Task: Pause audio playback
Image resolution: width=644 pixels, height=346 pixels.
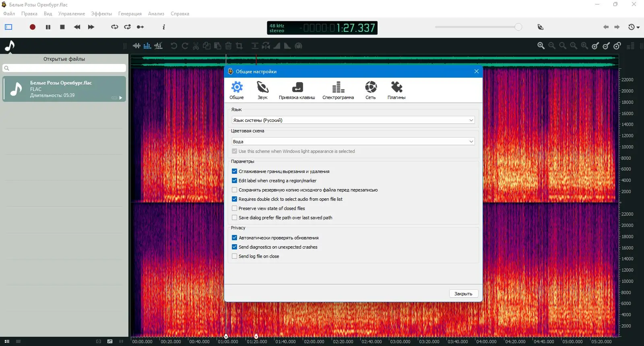Action: [48, 27]
